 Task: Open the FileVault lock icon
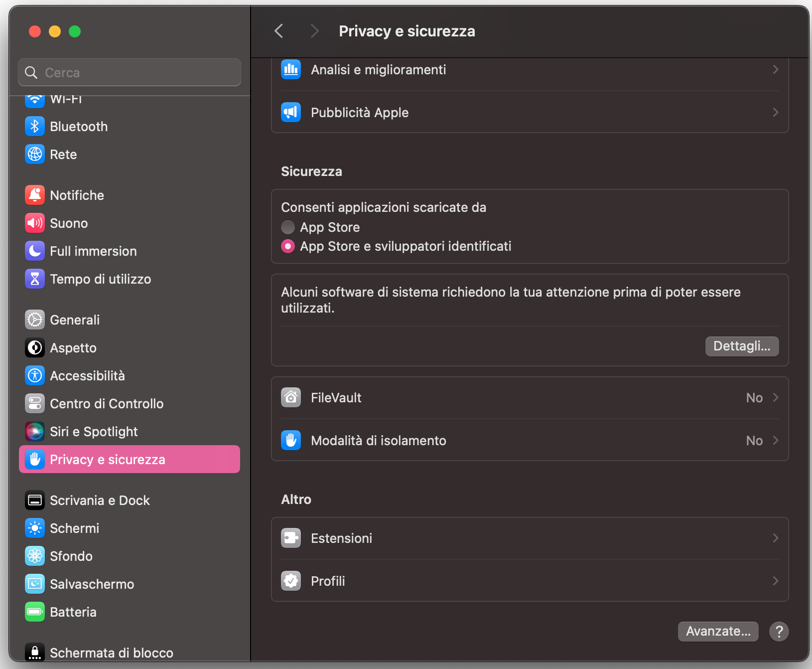291,397
